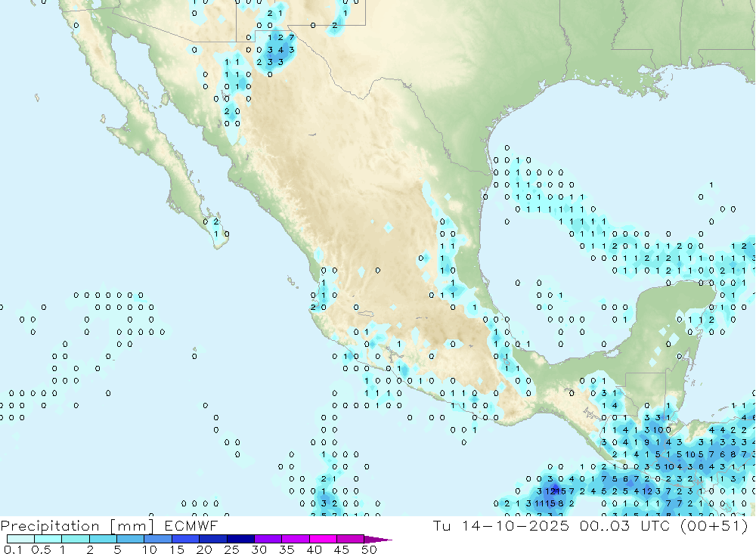756x554 pixels.
Task: Click the legend label '0.1'
Action: [x=13, y=549]
